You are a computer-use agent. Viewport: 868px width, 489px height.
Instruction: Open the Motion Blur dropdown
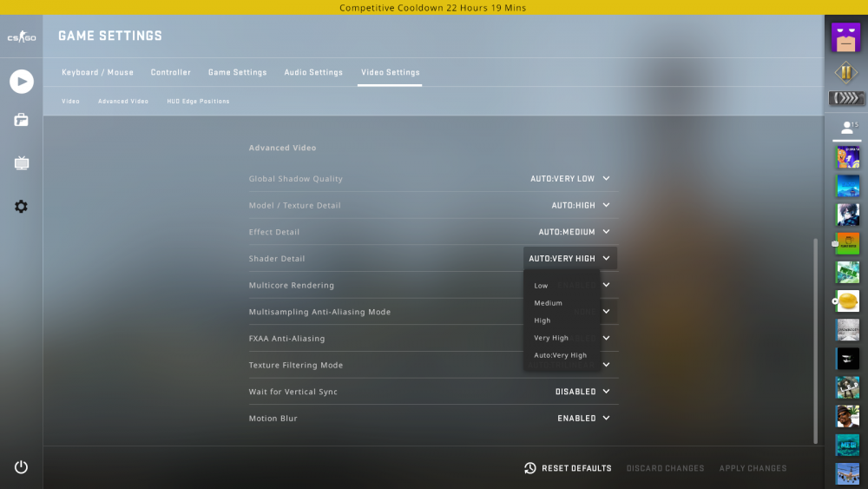point(583,419)
